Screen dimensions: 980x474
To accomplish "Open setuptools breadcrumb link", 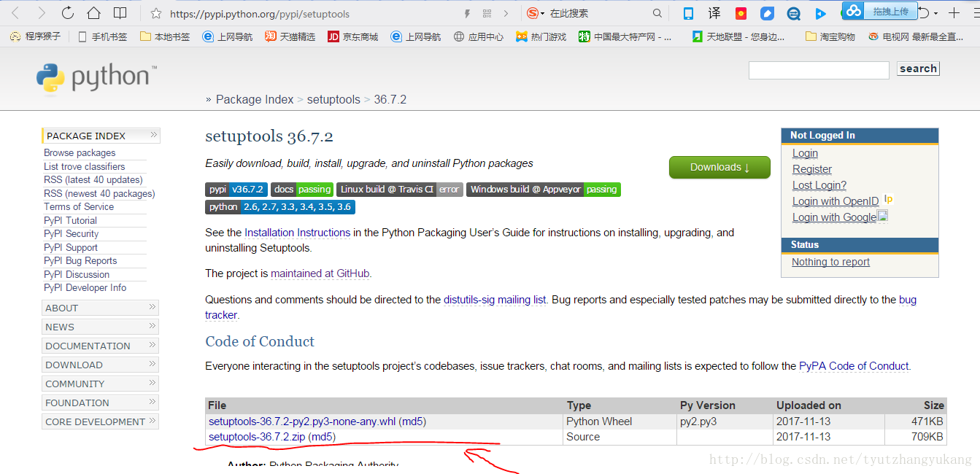I will pyautogui.click(x=333, y=99).
